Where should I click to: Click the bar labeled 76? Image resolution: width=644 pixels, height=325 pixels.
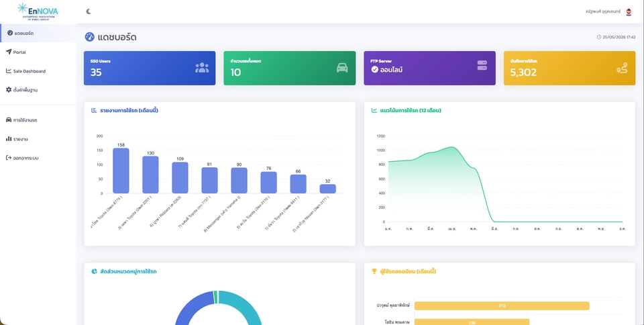(x=268, y=183)
